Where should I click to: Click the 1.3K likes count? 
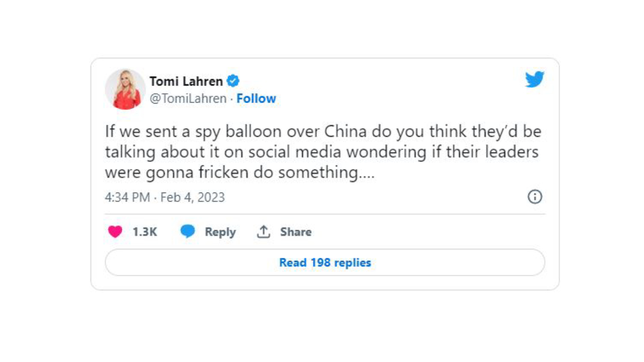coord(145,232)
